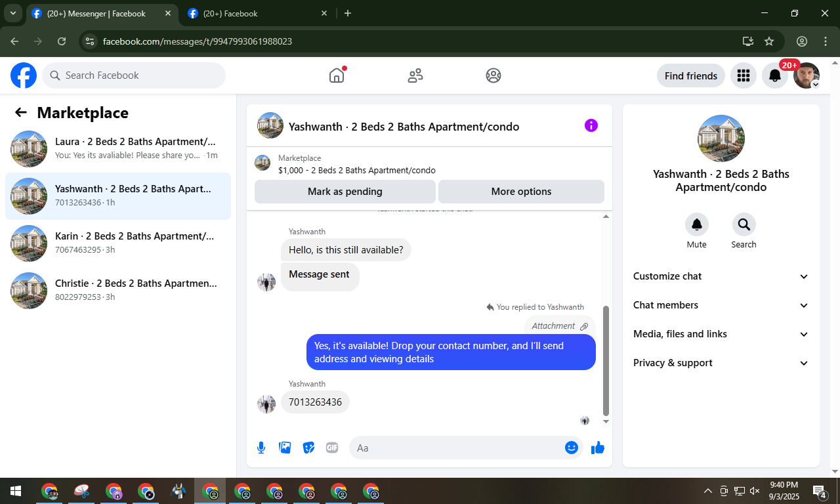
Task: Open conversation information purple icon
Action: click(x=591, y=125)
